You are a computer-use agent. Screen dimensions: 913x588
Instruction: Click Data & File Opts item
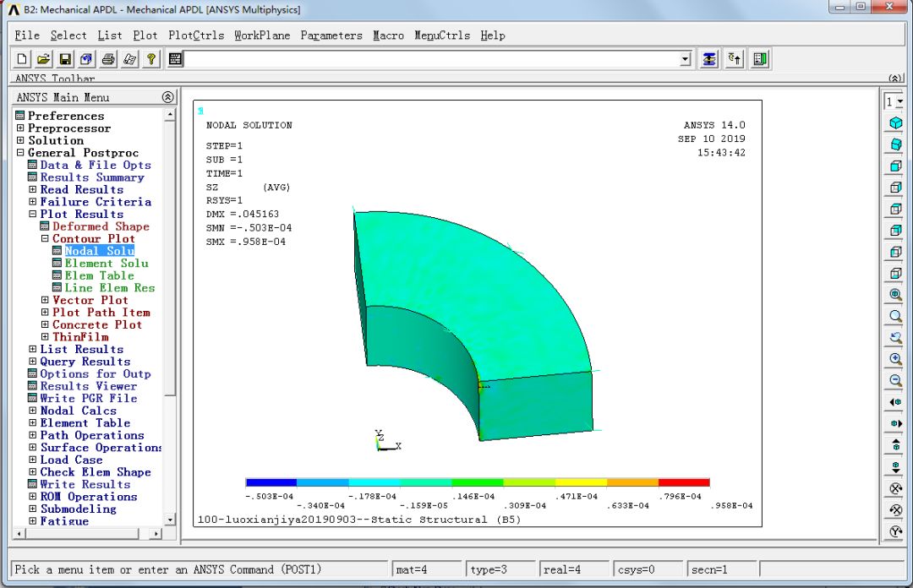point(96,165)
